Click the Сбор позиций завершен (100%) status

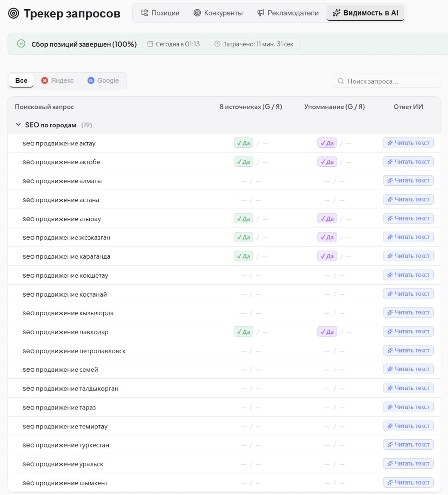pyautogui.click(x=84, y=44)
